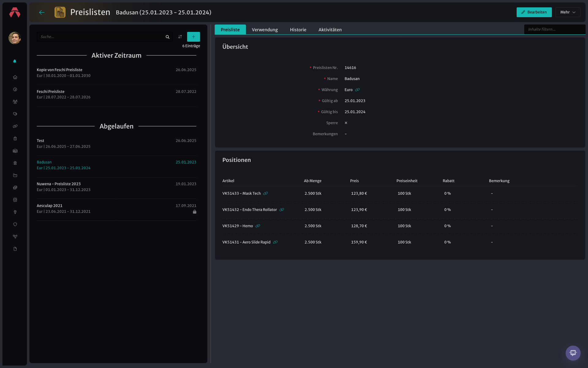Open link icon next to Euro currency
Viewport: 588px width, 368px height.
357,90
